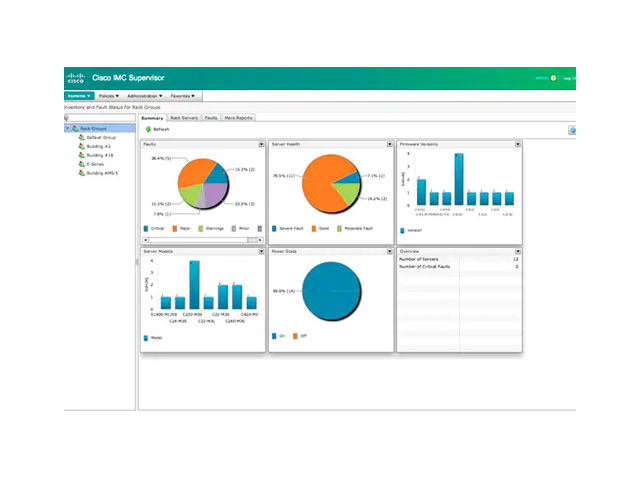Screen dimensions: 640x480
Task: Switch to the More Reports tab
Action: click(x=238, y=118)
